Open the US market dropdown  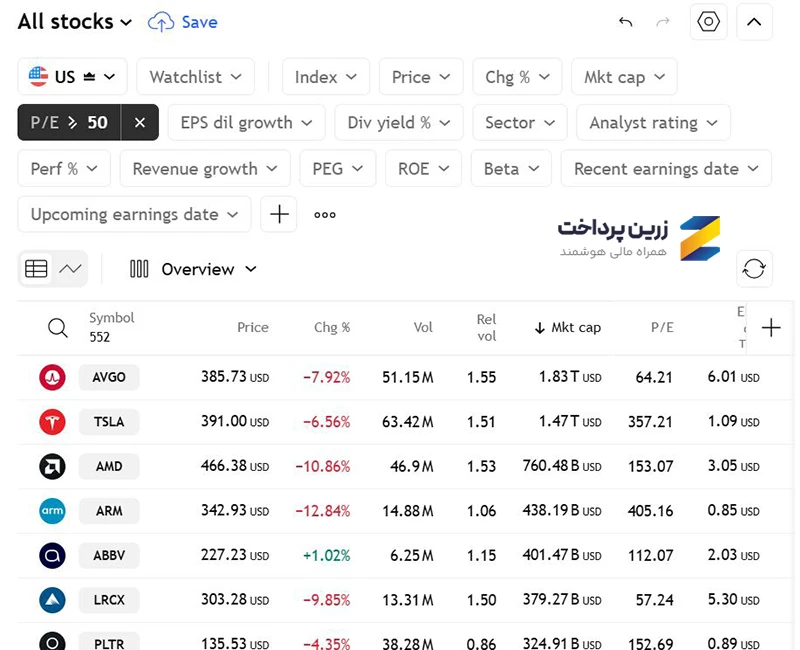pos(72,77)
